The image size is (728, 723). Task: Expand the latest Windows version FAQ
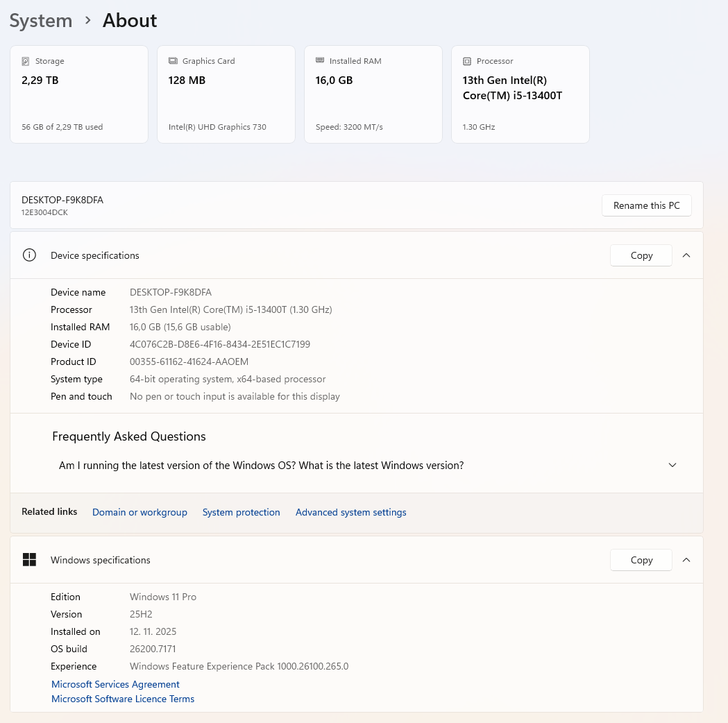click(672, 466)
